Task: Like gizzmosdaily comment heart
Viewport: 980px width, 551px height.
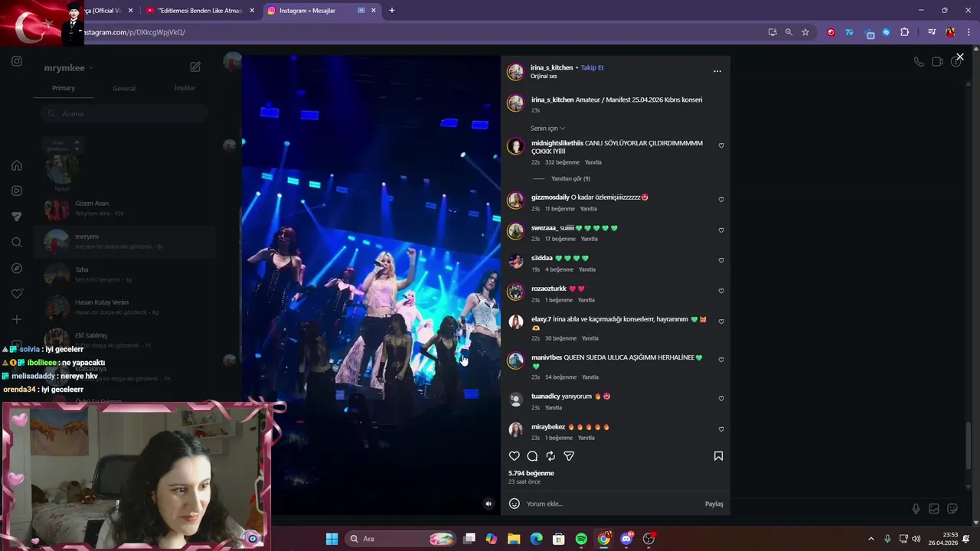Action: [x=721, y=200]
